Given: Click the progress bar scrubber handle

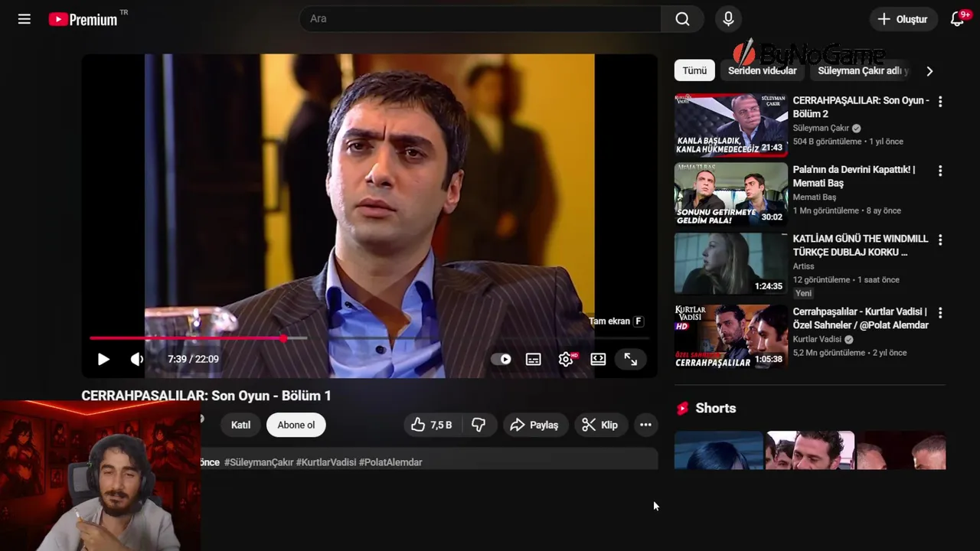Looking at the screenshot, I should click(x=284, y=338).
